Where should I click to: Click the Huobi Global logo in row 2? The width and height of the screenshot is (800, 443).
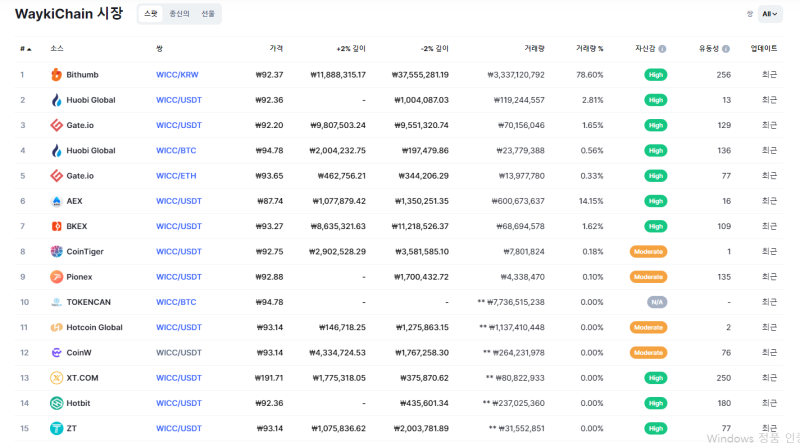pos(56,100)
